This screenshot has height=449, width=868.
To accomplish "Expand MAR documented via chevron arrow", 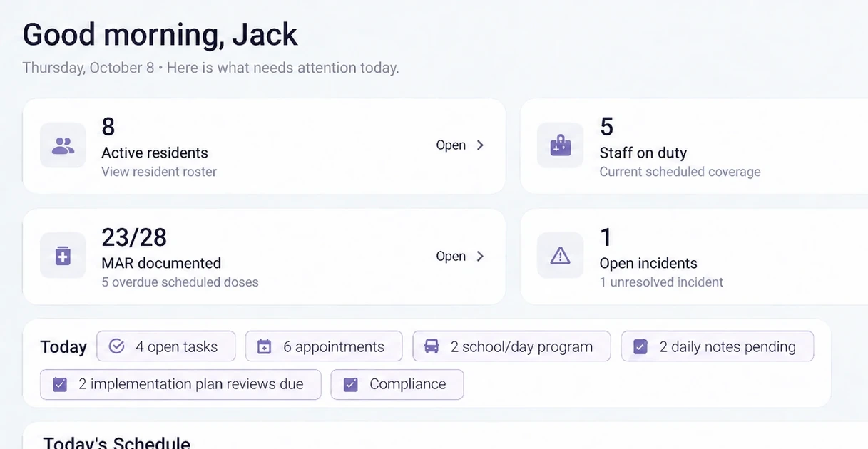I will coord(480,257).
